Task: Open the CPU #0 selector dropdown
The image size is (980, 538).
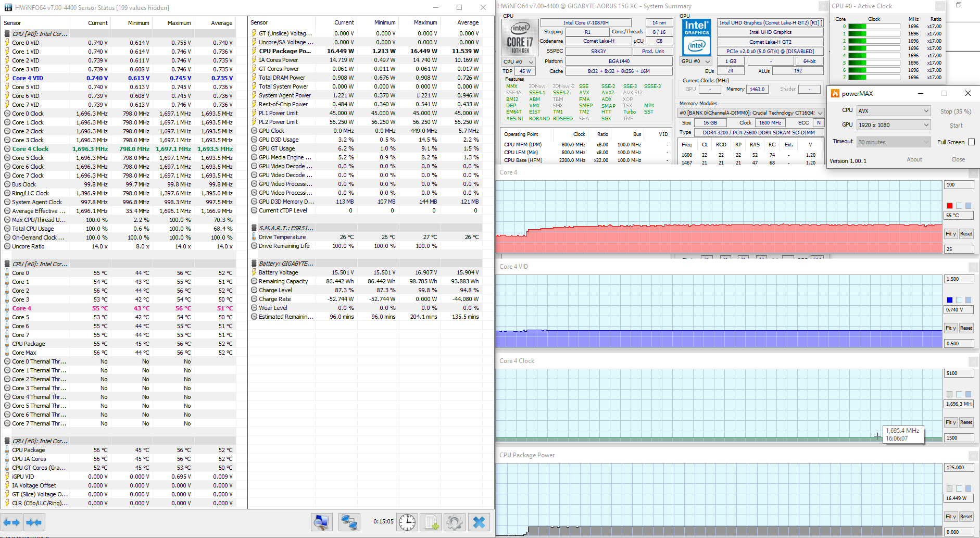Action: point(519,62)
